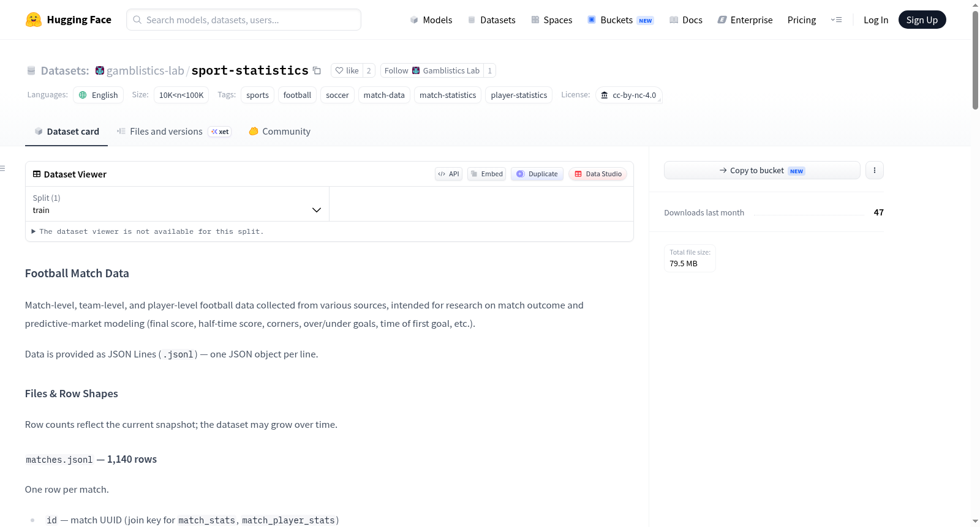This screenshot has height=527, width=980.
Task: Click the like count 2
Action: 369,70
